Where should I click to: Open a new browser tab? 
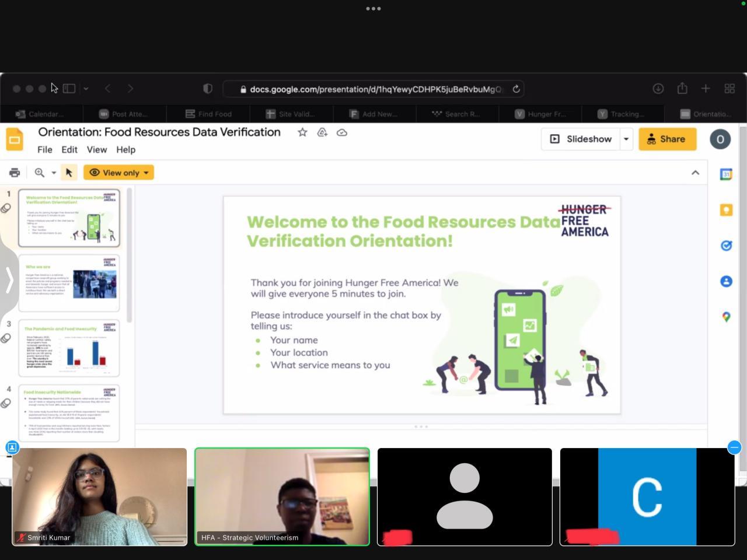coord(706,89)
